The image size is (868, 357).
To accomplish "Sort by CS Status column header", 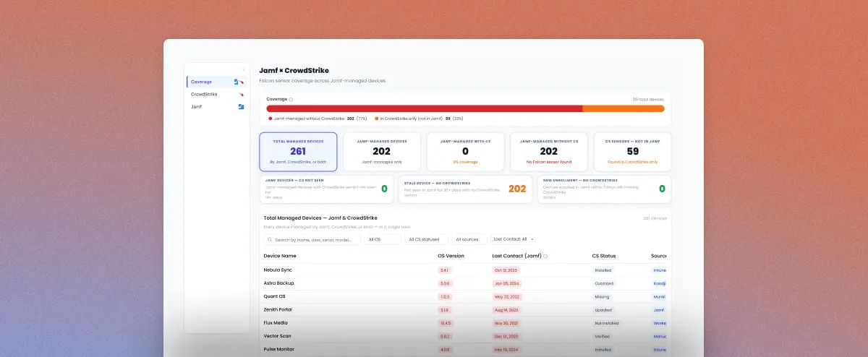I will coord(604,256).
